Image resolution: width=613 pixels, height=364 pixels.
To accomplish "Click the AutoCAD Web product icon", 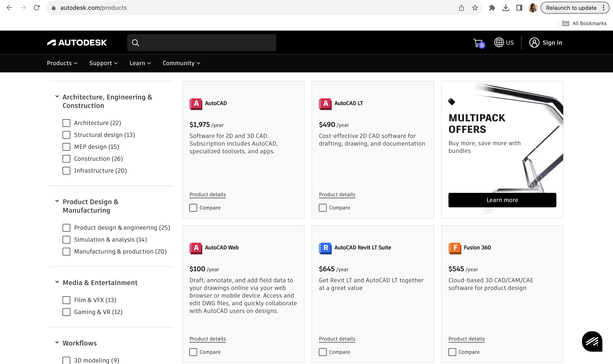I will (196, 248).
